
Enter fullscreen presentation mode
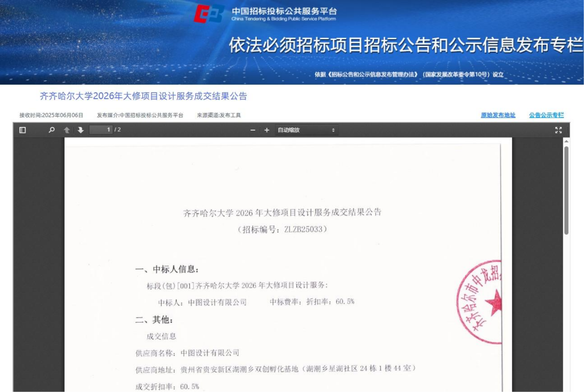[558, 130]
